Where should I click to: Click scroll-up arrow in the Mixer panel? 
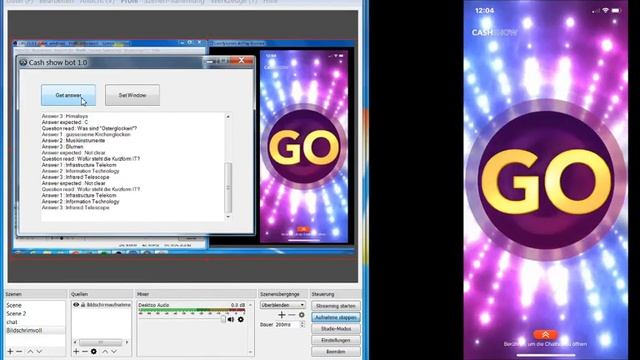click(250, 305)
